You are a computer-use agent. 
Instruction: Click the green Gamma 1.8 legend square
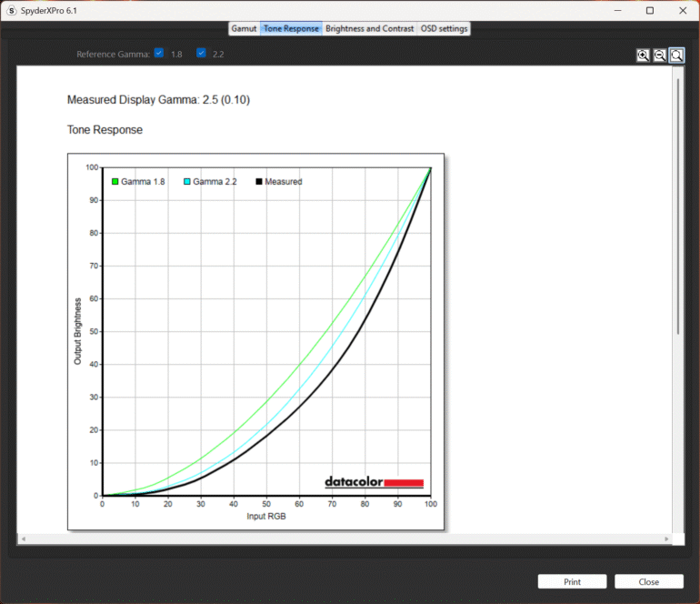point(115,182)
